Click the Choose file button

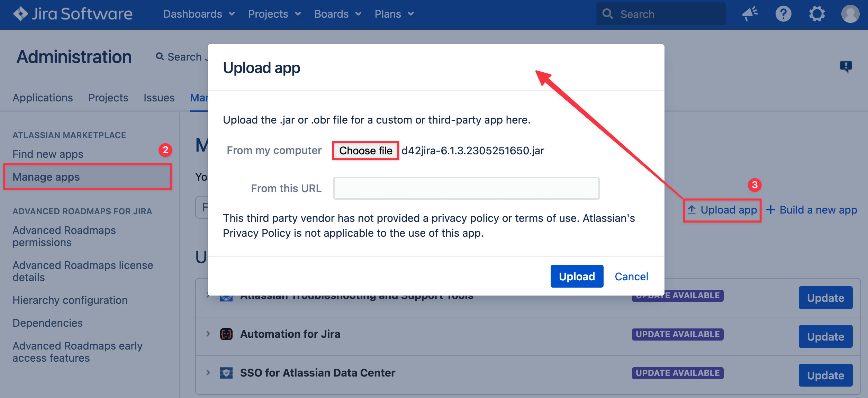pos(365,151)
